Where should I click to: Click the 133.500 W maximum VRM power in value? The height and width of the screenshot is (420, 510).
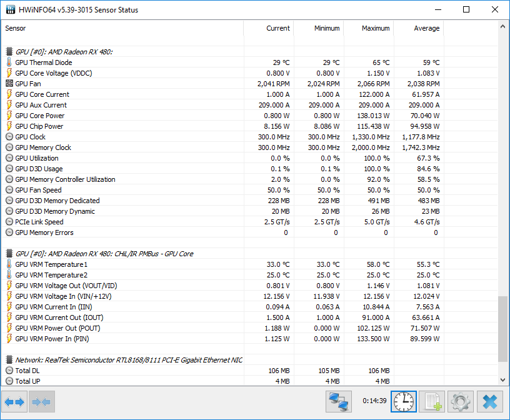[373, 339]
